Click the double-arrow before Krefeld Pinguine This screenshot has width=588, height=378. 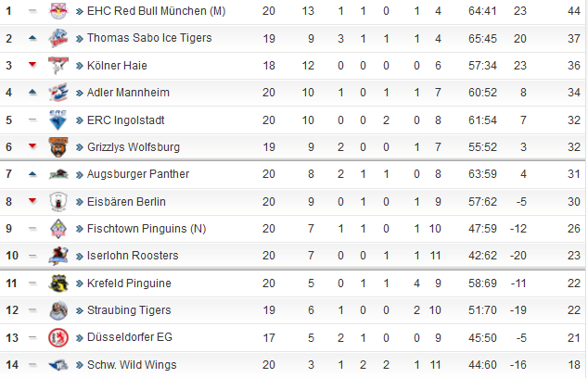point(79,283)
